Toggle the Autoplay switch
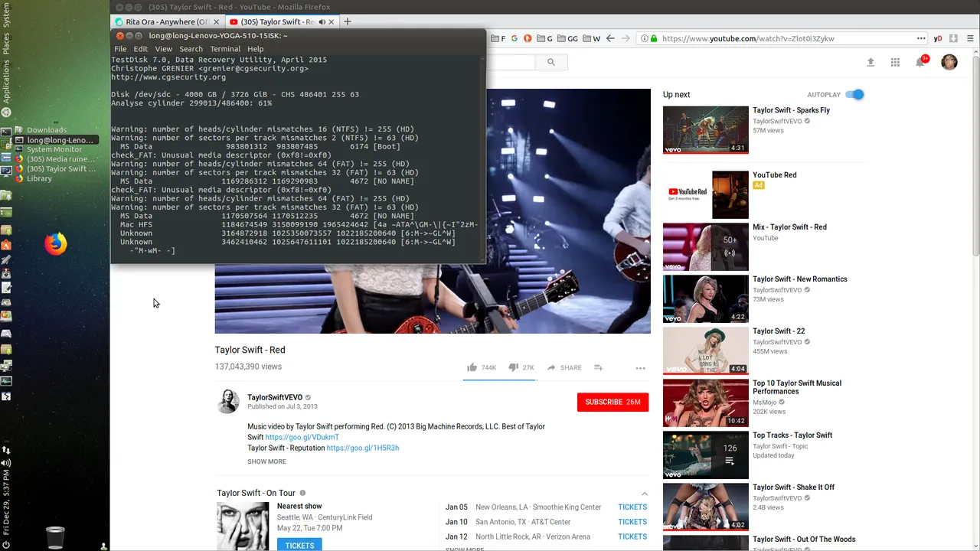 (855, 94)
